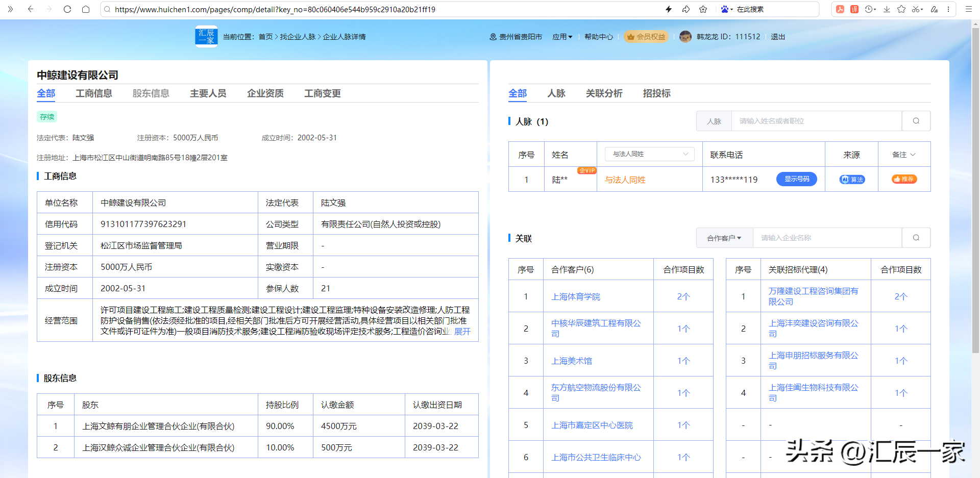Open the PDF extension icon in toolbar
The width and height of the screenshot is (980, 478).
[840, 9]
